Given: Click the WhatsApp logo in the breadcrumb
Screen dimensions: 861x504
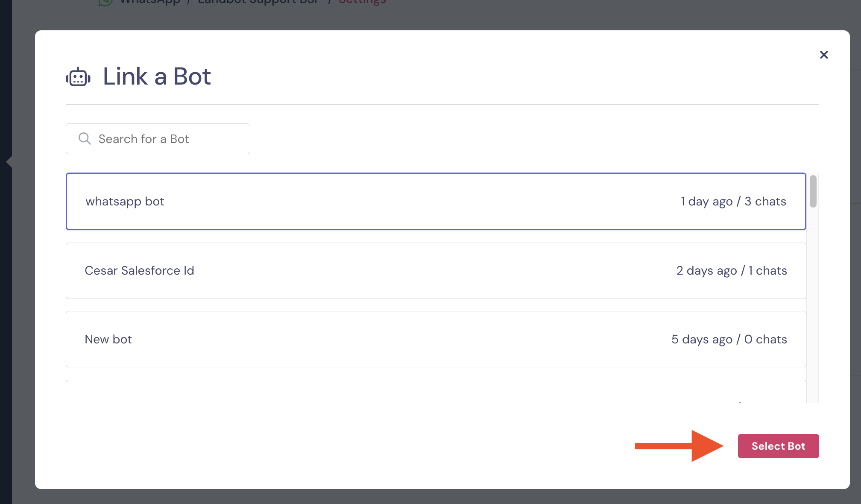Looking at the screenshot, I should [105, 2].
